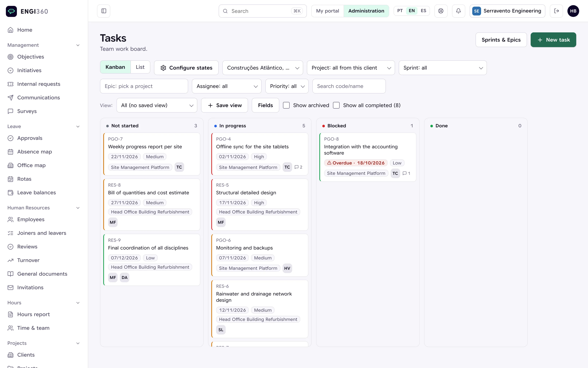This screenshot has width=588, height=368.
Task: Open the Fields button
Action: point(265,105)
